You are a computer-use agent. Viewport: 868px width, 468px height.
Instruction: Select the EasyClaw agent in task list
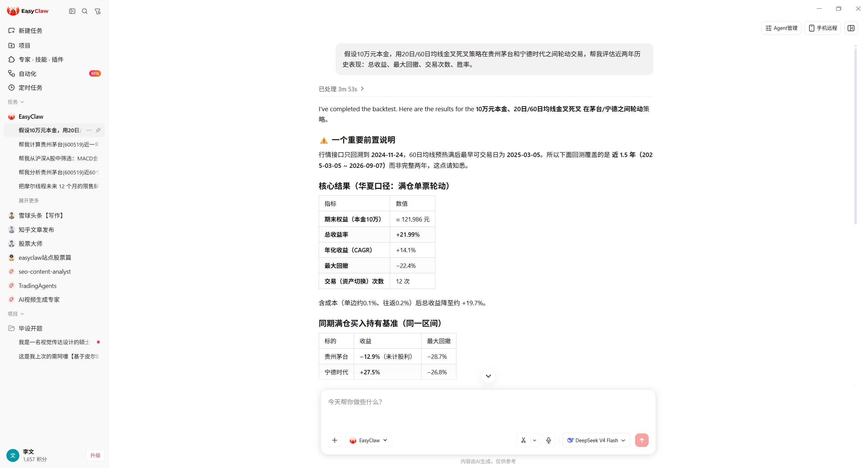(x=54, y=117)
